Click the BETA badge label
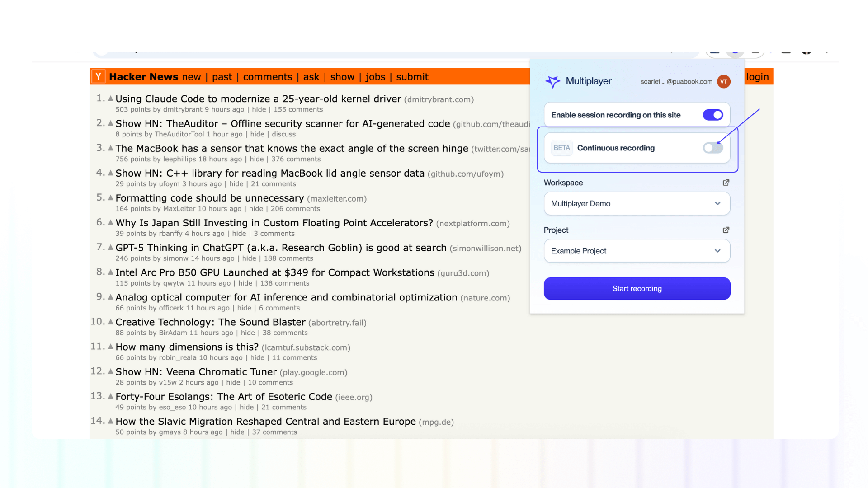This screenshot has height=488, width=868. 561,148
